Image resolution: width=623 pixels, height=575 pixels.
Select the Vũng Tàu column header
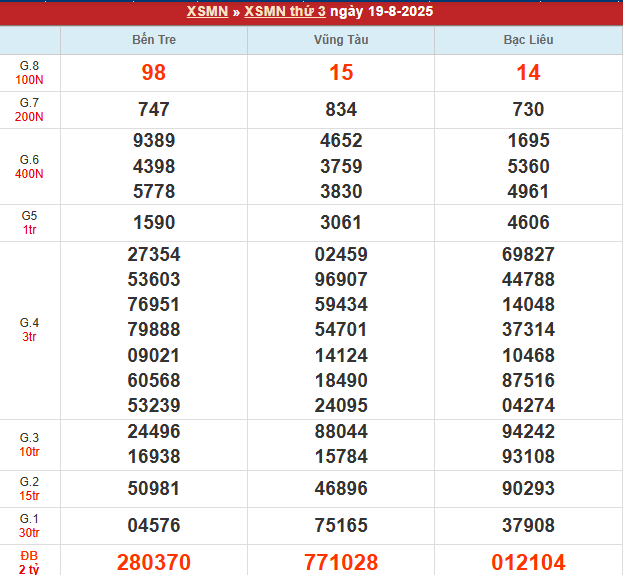coord(341,40)
